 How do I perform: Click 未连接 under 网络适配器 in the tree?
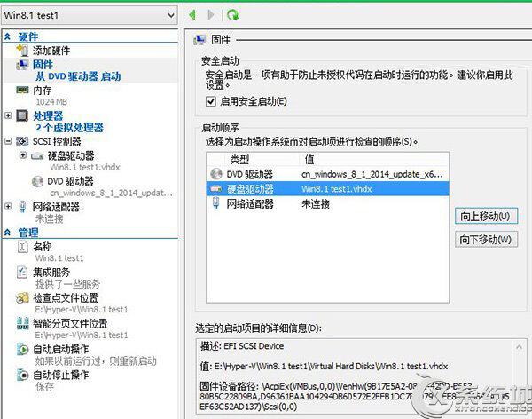point(49,219)
